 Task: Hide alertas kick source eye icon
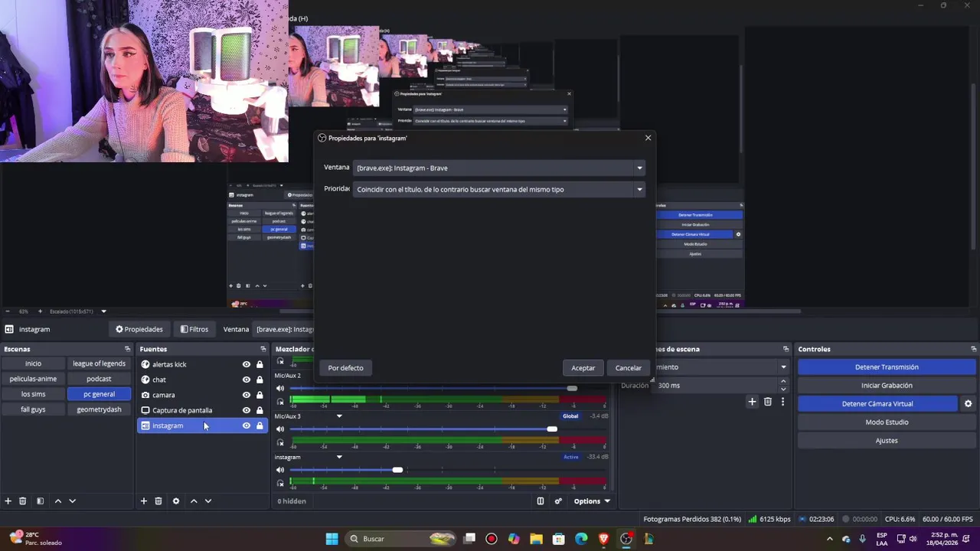(247, 364)
